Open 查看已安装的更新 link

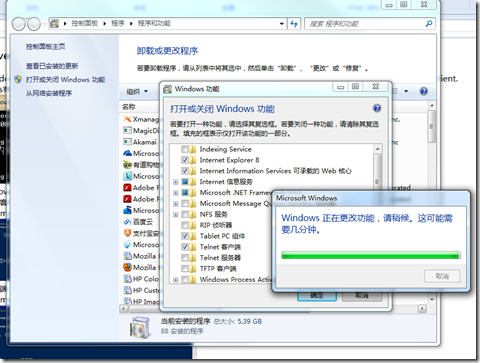(x=52, y=66)
